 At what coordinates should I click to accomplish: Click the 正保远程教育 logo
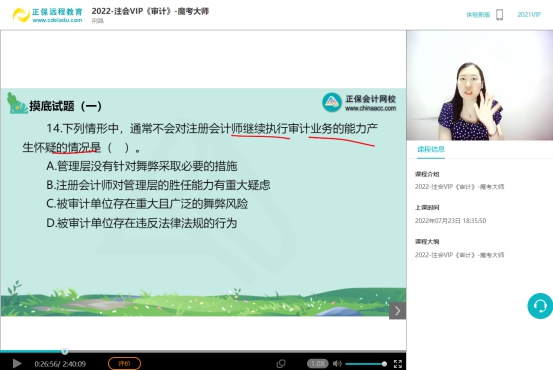(47, 15)
